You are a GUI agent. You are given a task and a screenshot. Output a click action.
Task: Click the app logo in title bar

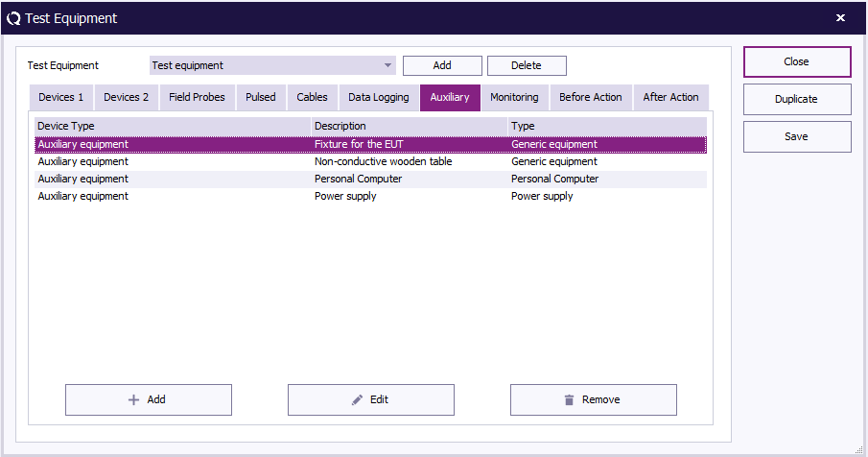13,17
